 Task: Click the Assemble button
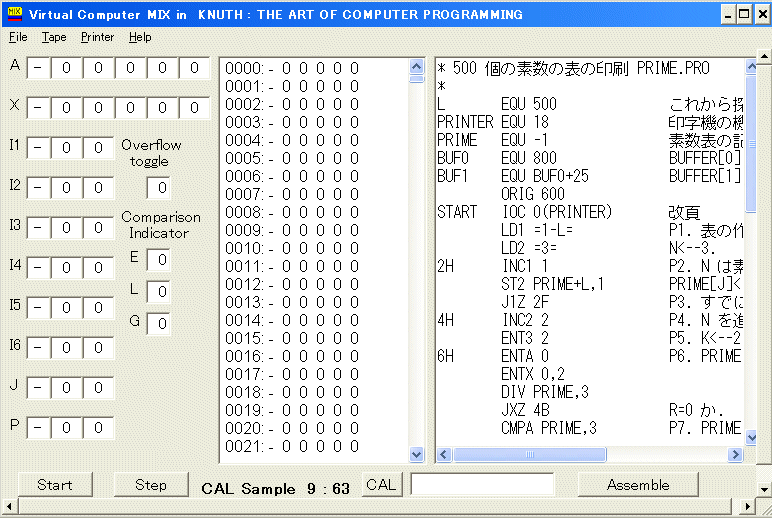pos(638,485)
